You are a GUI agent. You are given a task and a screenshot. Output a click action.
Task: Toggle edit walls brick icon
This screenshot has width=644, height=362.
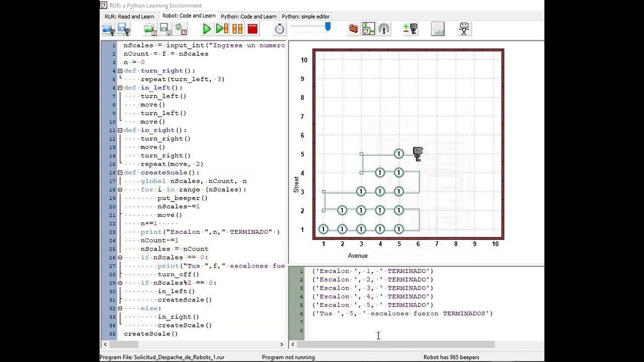(353, 29)
